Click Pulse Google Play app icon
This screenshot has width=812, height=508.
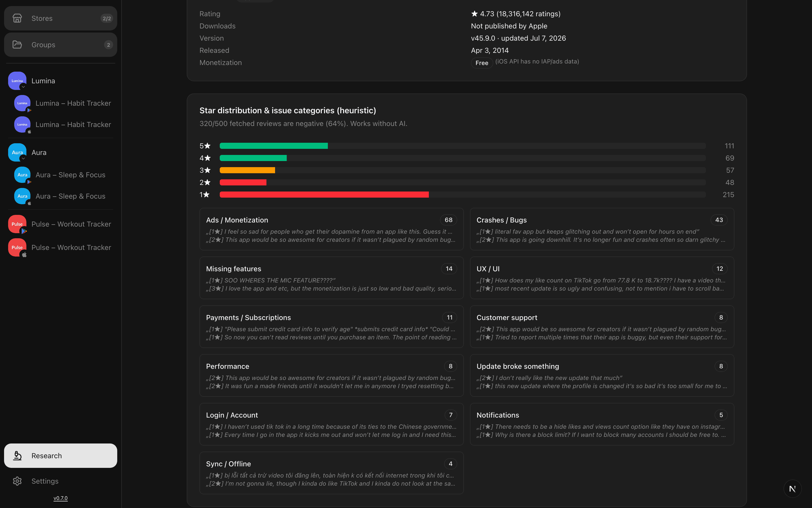point(17,224)
